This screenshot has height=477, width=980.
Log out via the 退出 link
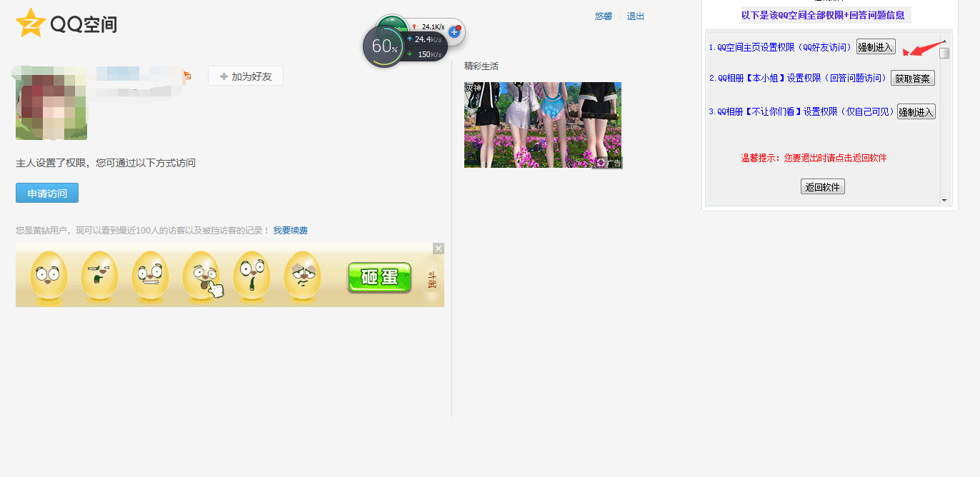pyautogui.click(x=636, y=16)
